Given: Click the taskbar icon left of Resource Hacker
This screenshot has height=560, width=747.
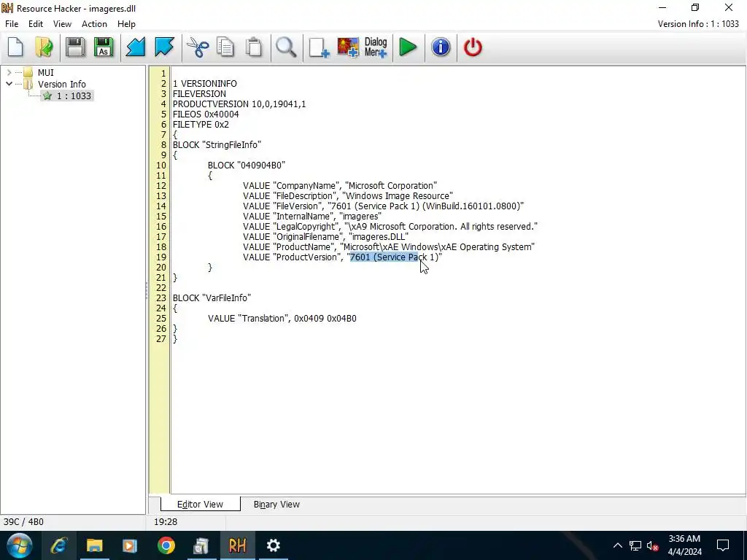Looking at the screenshot, I should pyautogui.click(x=201, y=545).
